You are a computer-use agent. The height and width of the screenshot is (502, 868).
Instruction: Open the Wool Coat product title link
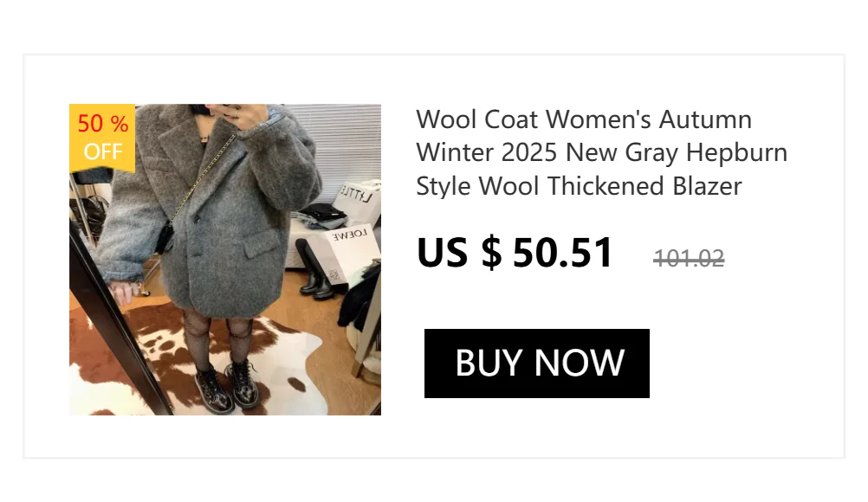[601, 152]
